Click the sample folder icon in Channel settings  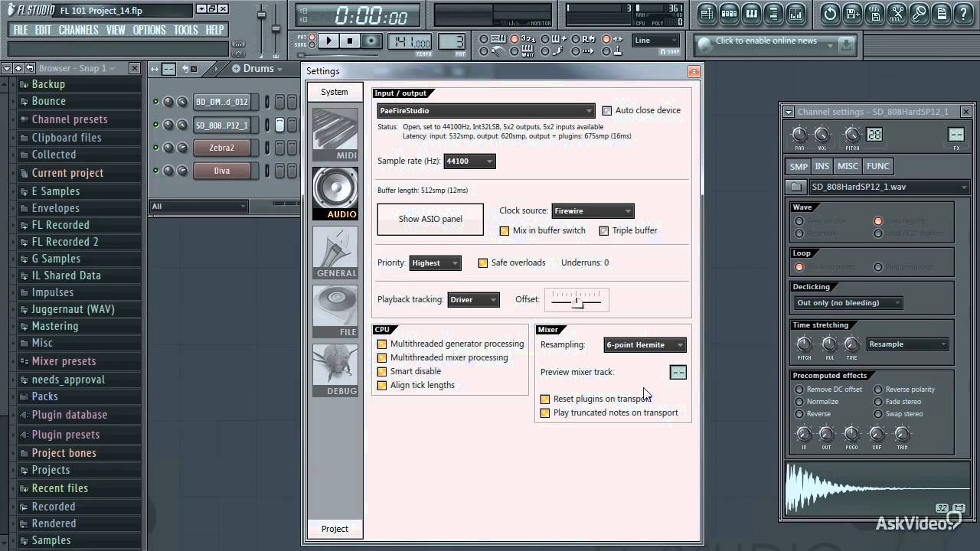click(796, 187)
